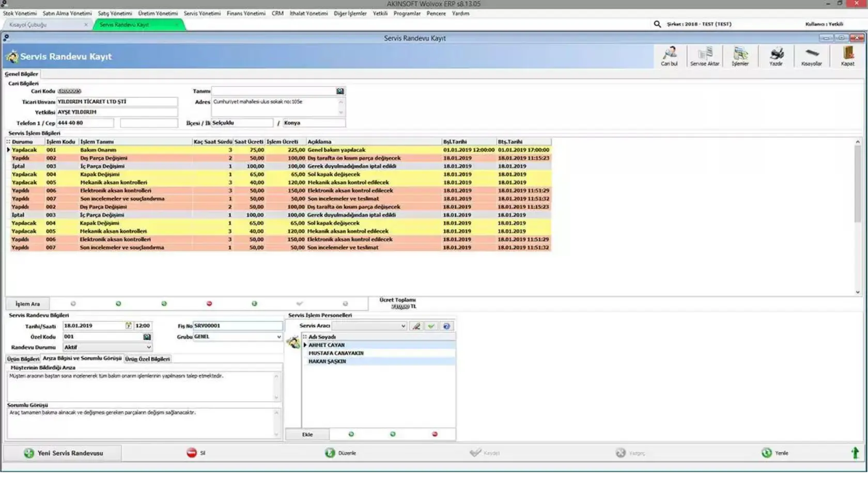Click the İlçesi Selçuklu input field
The height and width of the screenshot is (488, 868).
[x=242, y=123]
